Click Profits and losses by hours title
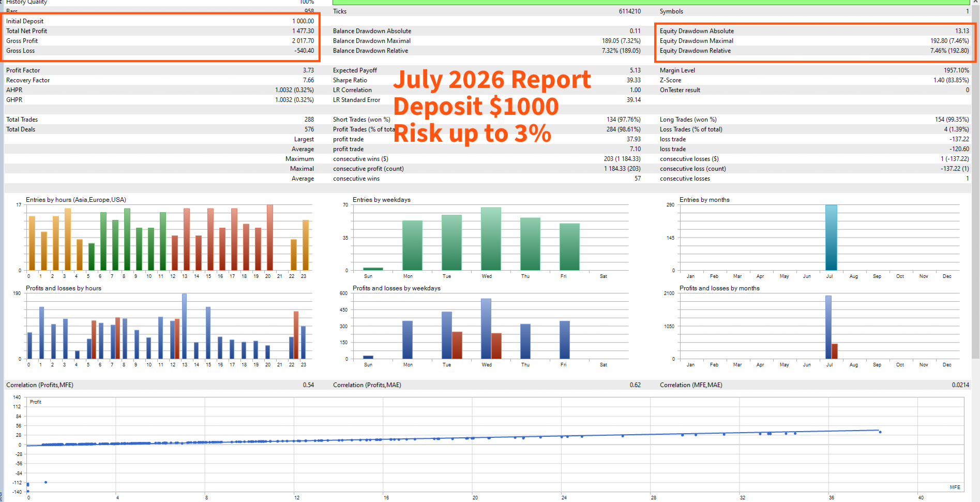 tap(64, 288)
